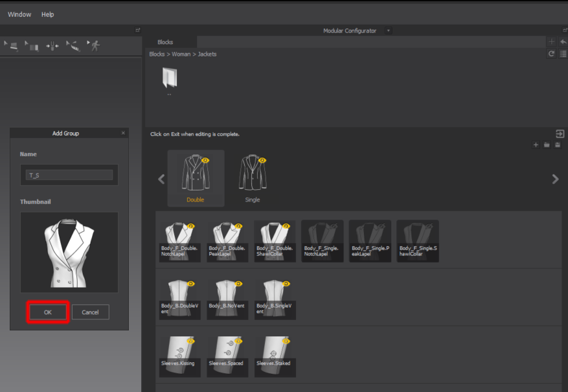Refresh the Blocks library view
The width and height of the screenshot is (568, 392).
point(551,54)
